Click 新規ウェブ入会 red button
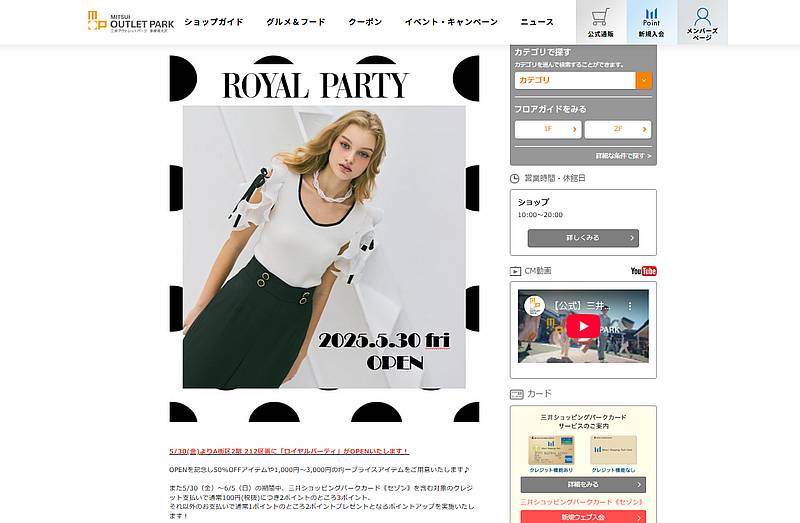 583,517
